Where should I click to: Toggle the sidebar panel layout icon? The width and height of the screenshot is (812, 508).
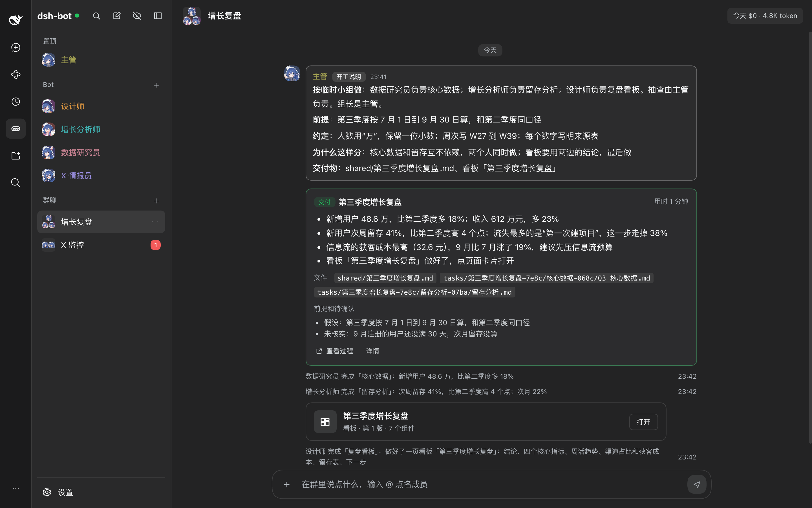[x=158, y=16]
